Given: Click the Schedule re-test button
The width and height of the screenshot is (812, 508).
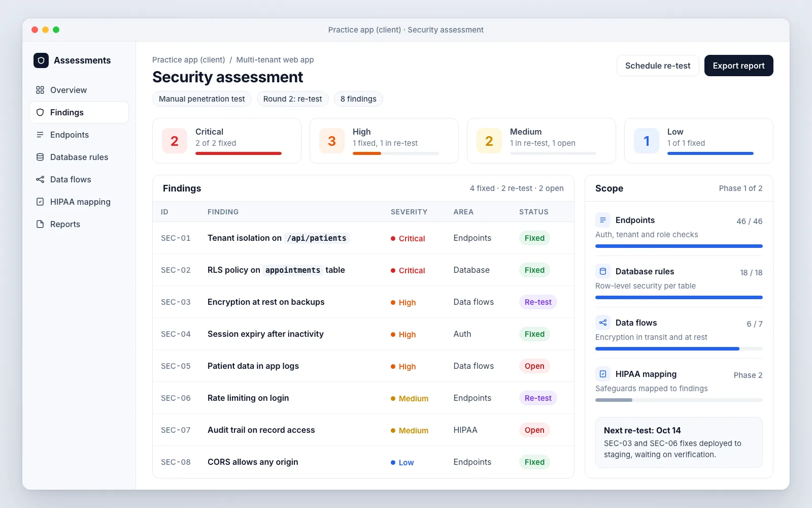Looking at the screenshot, I should point(658,66).
